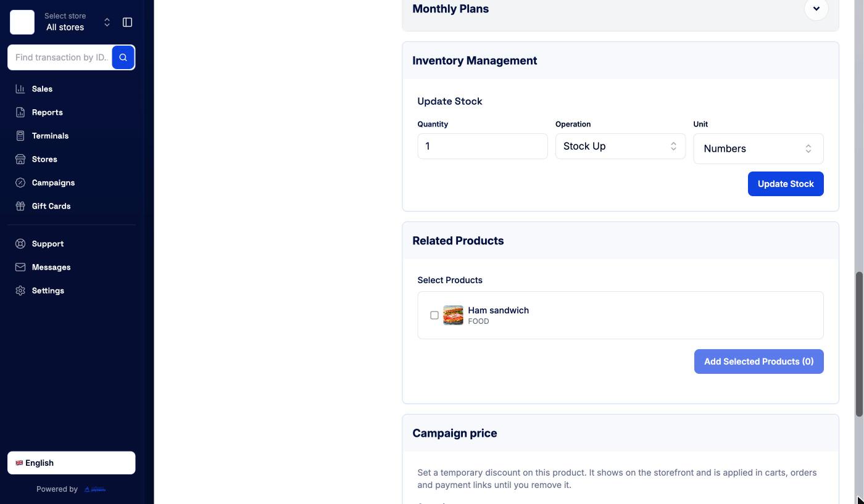This screenshot has width=864, height=504.
Task: Click the Ham sandwich thumbnail image
Action: (453, 315)
